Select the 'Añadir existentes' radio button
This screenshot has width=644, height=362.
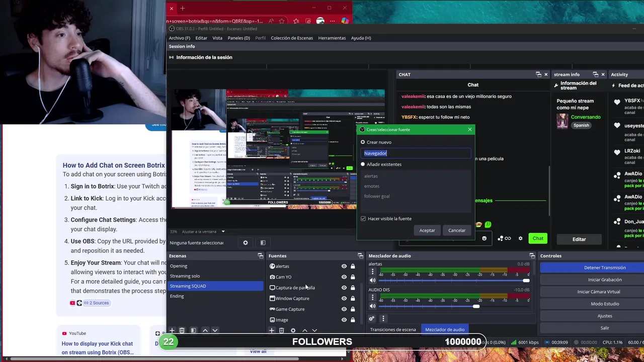(363, 164)
